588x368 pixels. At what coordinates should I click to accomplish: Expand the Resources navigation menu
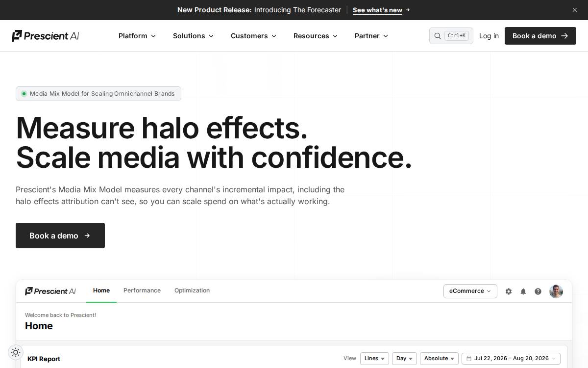pyautogui.click(x=316, y=36)
